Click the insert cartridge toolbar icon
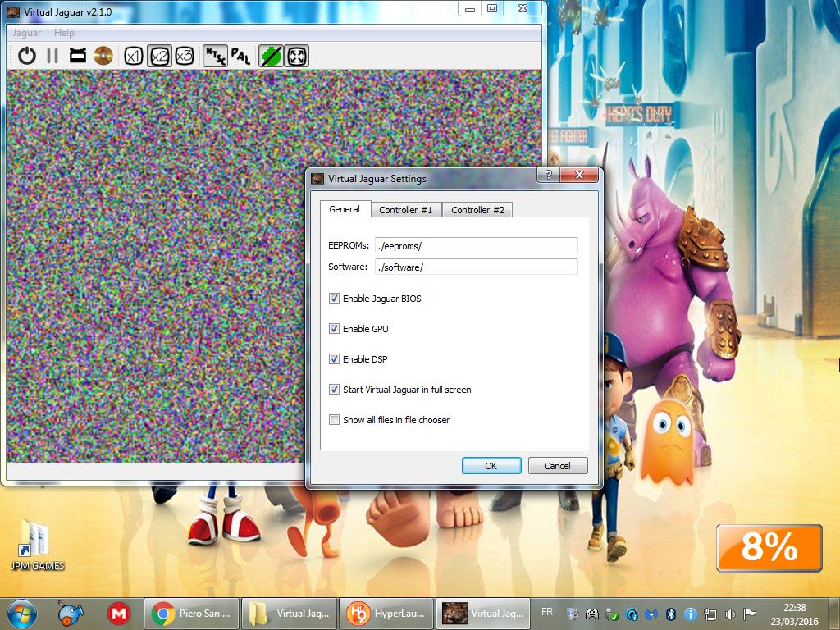The image size is (840, 630). [x=78, y=56]
